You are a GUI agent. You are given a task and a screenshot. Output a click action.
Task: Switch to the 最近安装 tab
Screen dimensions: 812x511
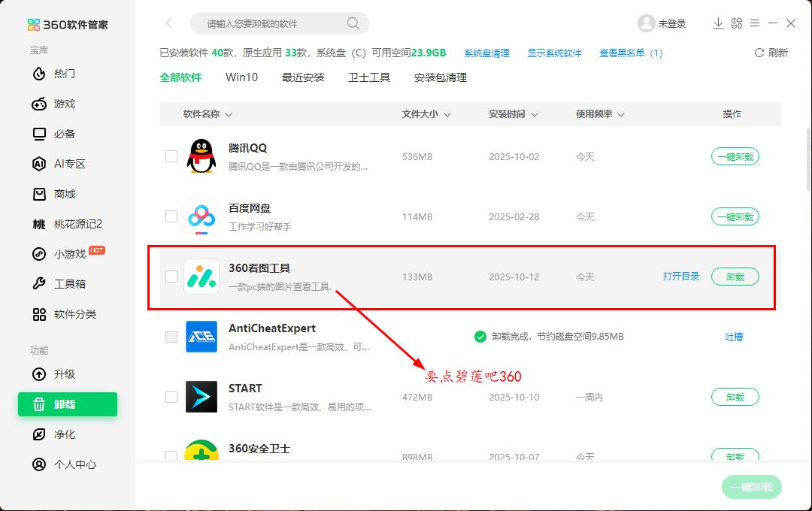(x=303, y=77)
